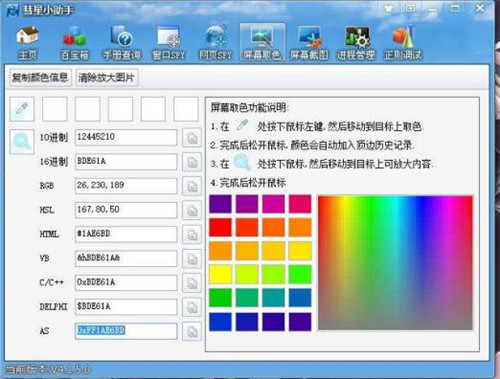Image resolution: width=500 pixels, height=379 pixels.
Task: Click the HSL field showing 167,80,50
Action: coord(126,210)
